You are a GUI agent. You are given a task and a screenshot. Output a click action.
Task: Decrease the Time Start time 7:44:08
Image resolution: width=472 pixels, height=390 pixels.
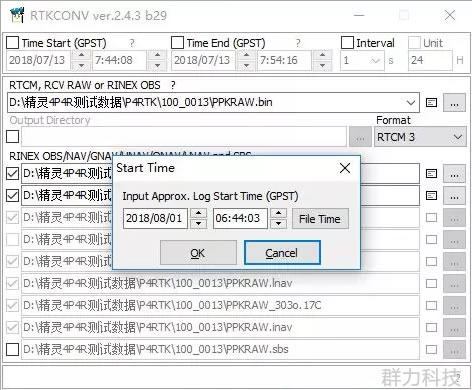tap(158, 65)
